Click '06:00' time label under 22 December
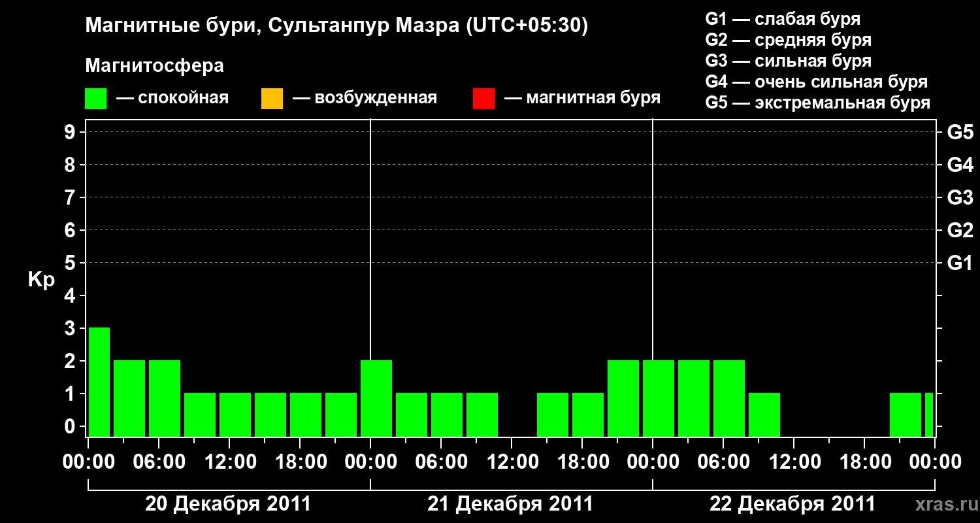This screenshot has height=523, width=980. tap(723, 462)
